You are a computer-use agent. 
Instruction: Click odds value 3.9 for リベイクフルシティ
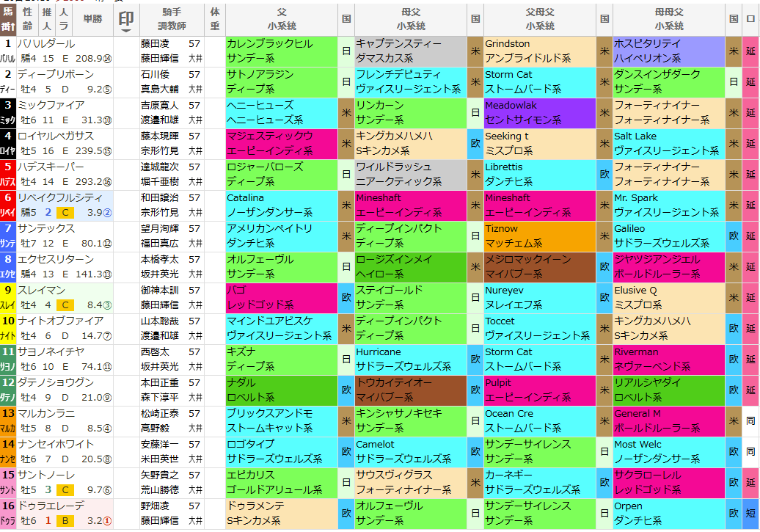click(x=95, y=213)
